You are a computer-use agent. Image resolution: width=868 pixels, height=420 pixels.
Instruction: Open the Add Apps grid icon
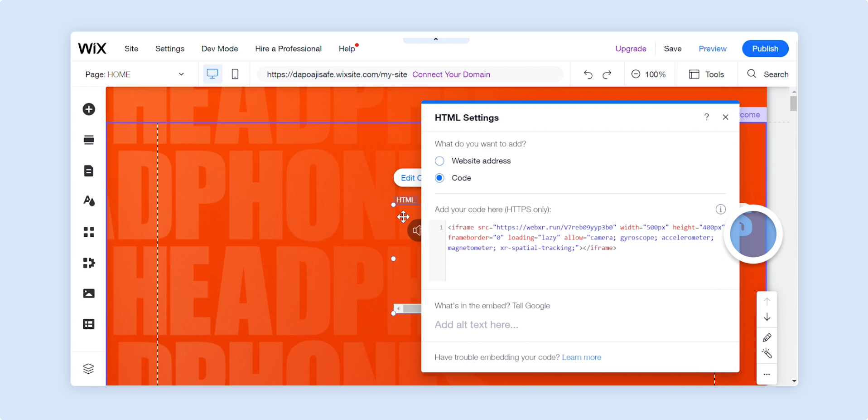tap(89, 232)
